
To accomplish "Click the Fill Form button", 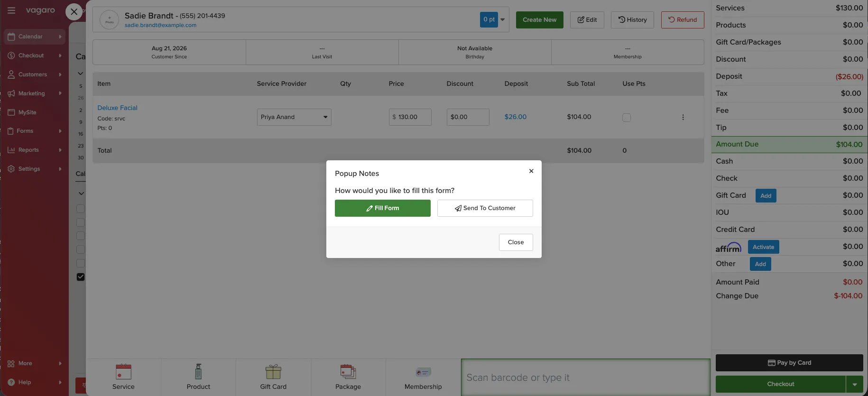I will (383, 208).
